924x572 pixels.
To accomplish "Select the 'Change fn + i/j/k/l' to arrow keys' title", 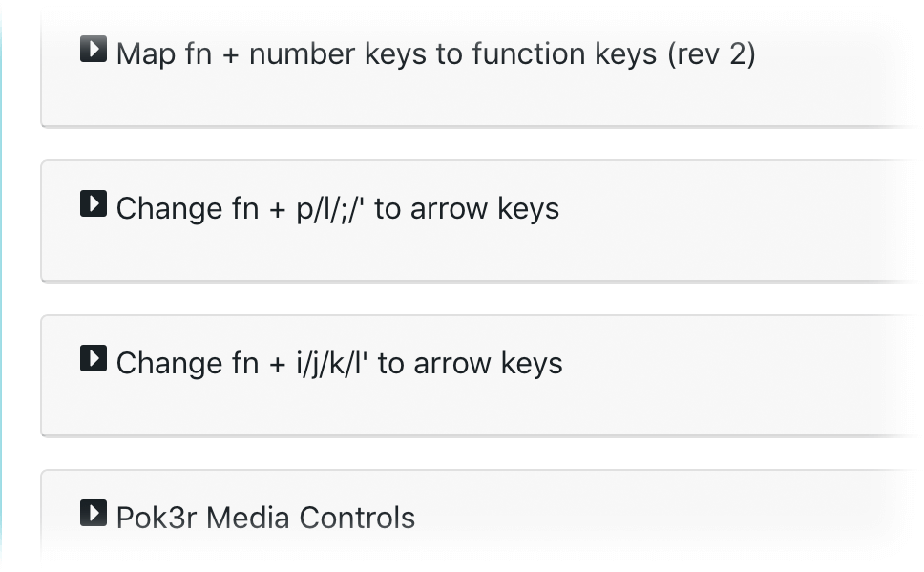I will pyautogui.click(x=340, y=363).
